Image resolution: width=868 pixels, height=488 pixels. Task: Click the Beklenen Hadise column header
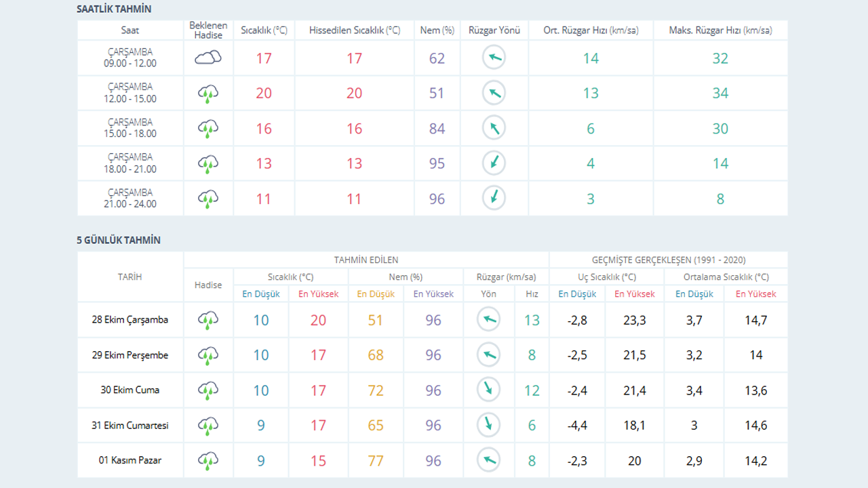click(x=208, y=30)
